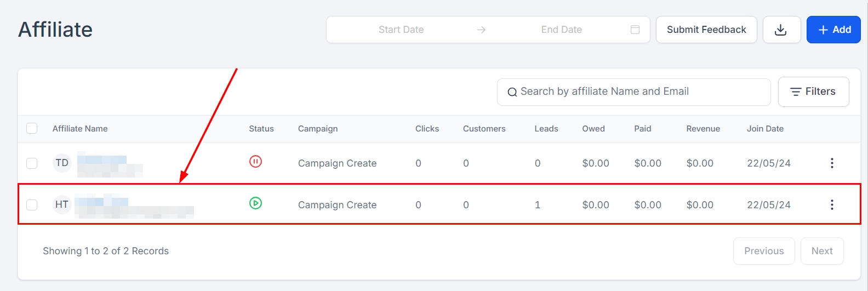This screenshot has width=868, height=291.
Task: Click the search magnifier icon
Action: click(512, 92)
